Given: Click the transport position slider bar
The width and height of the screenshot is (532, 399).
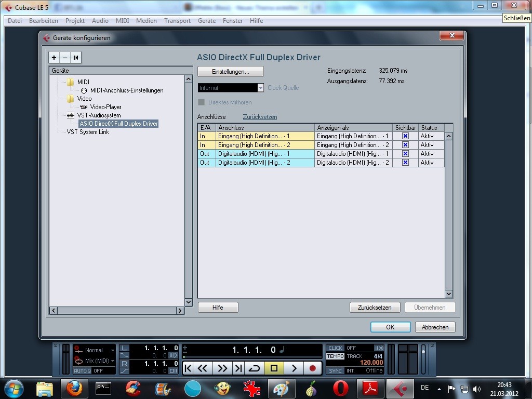Looking at the screenshot, I should (252, 357).
